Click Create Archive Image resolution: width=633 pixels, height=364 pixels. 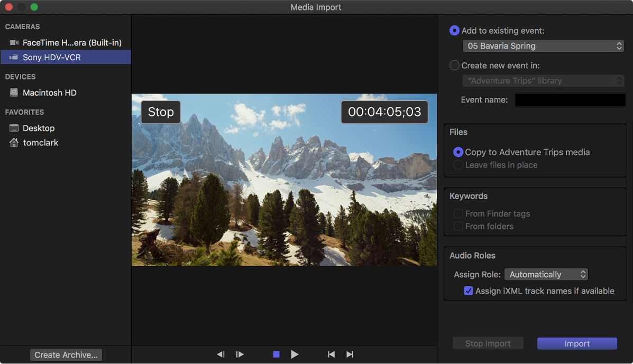[x=66, y=354]
